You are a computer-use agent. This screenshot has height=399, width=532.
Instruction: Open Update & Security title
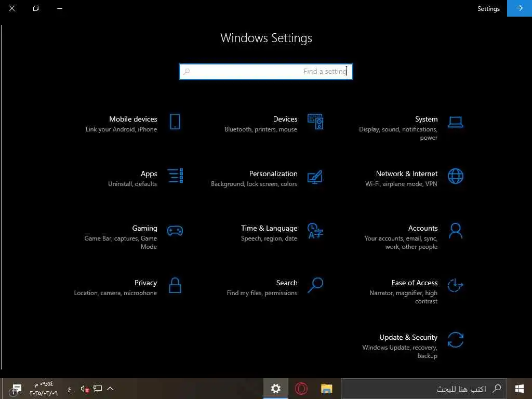(408, 338)
